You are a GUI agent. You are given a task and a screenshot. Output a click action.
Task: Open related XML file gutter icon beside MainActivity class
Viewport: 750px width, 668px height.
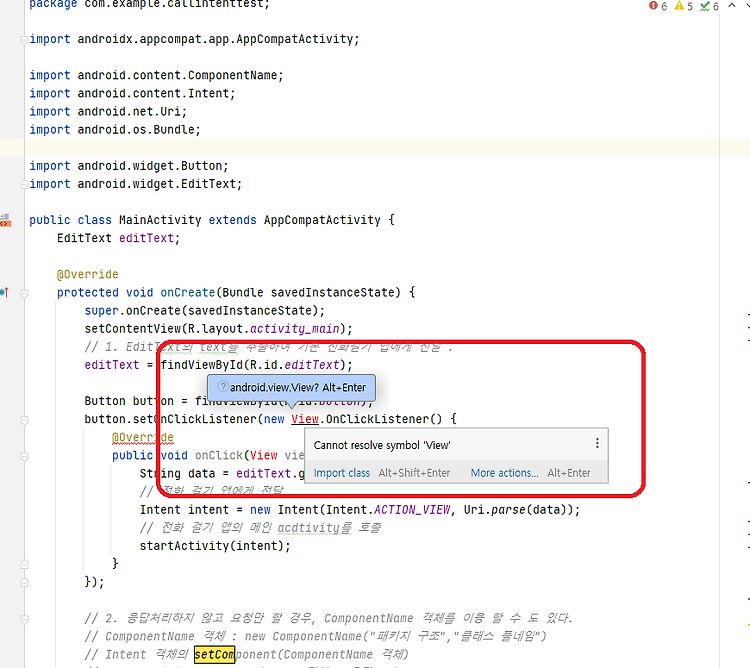coord(5,220)
